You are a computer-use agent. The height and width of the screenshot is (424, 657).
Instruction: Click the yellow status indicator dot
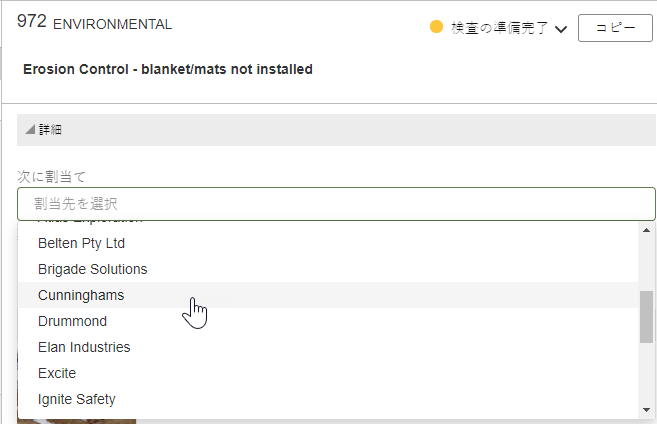pyautogui.click(x=436, y=27)
